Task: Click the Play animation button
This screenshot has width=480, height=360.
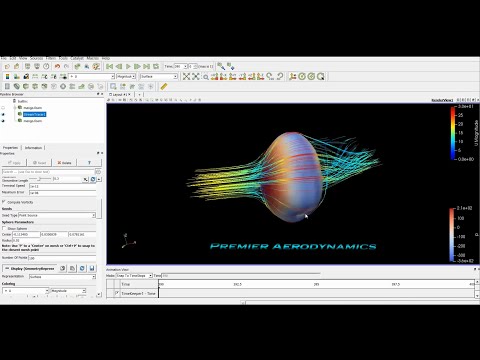Action: coord(128,67)
